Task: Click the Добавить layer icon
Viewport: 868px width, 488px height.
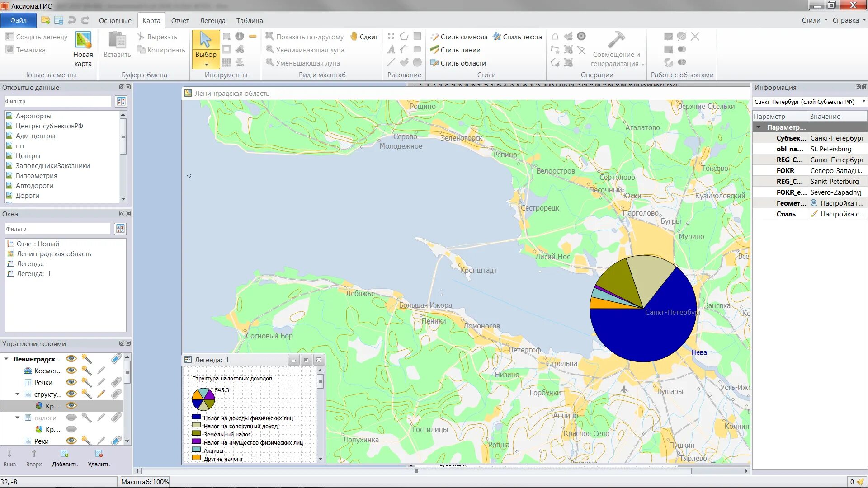Action: pos(65,454)
